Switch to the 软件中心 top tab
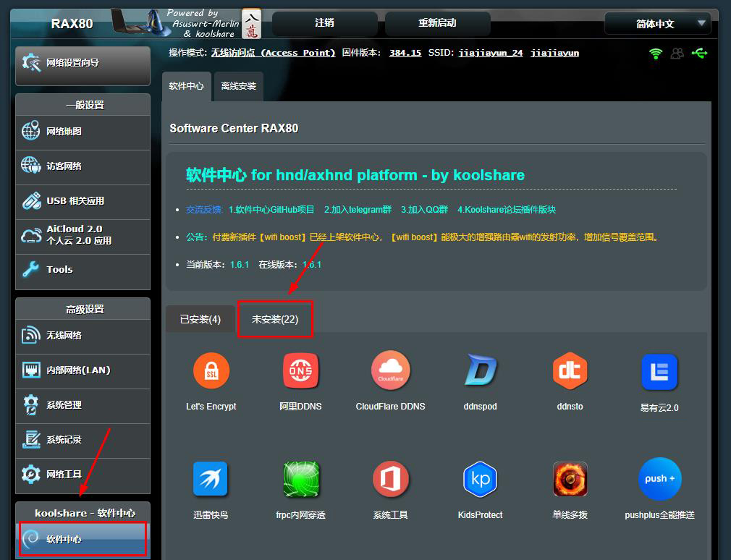The width and height of the screenshot is (731, 560). [x=187, y=86]
